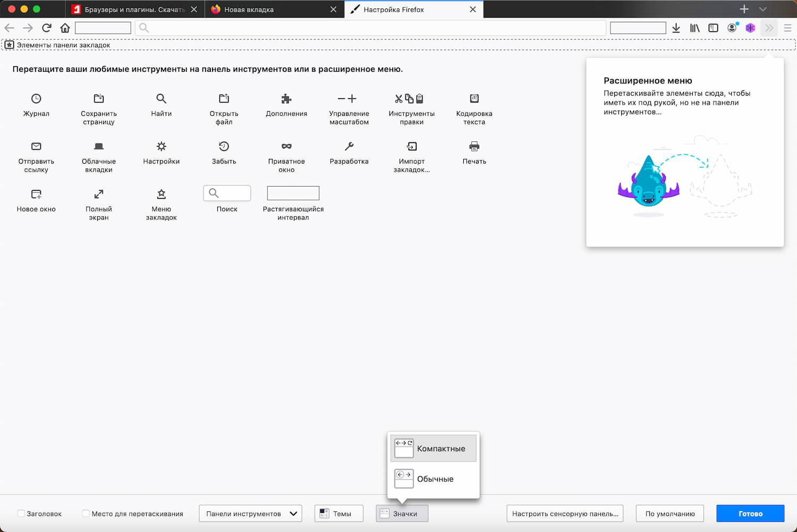Select the Полный экран icon
The width and height of the screenshot is (797, 532).
[99, 194]
